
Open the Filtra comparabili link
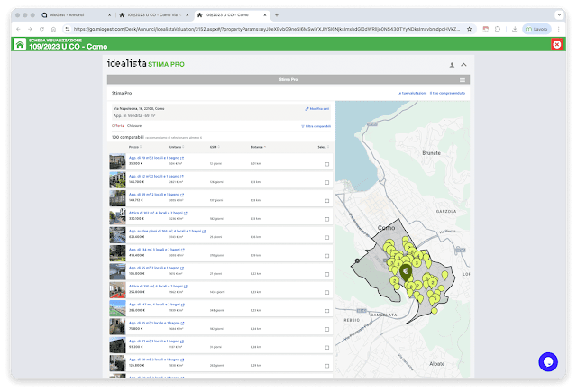coord(316,126)
